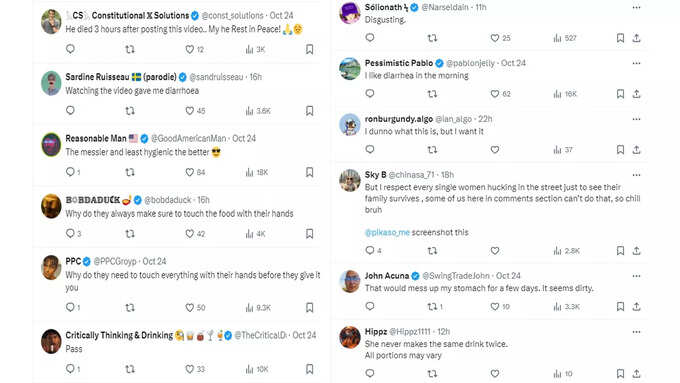Repost the Sky B tweet
Viewport: 680px width, 383px height.
(x=432, y=251)
